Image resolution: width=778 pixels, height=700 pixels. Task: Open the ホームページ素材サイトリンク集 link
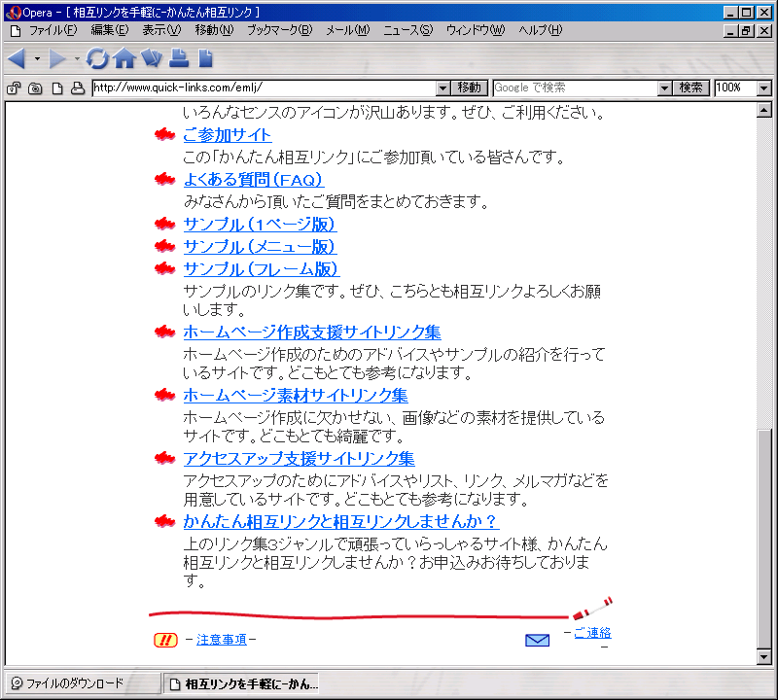pos(296,396)
